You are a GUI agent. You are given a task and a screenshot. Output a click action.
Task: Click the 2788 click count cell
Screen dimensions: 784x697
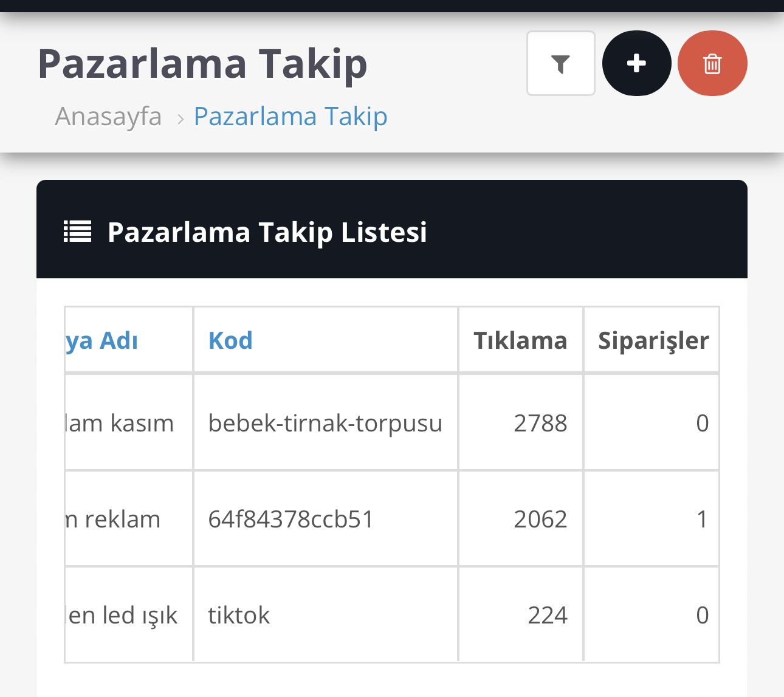tap(521, 422)
